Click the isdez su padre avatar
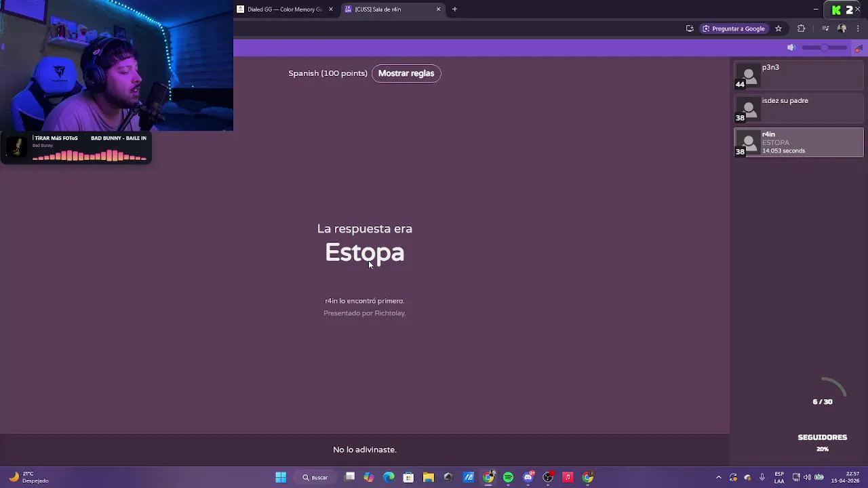868x488 pixels. click(x=749, y=108)
